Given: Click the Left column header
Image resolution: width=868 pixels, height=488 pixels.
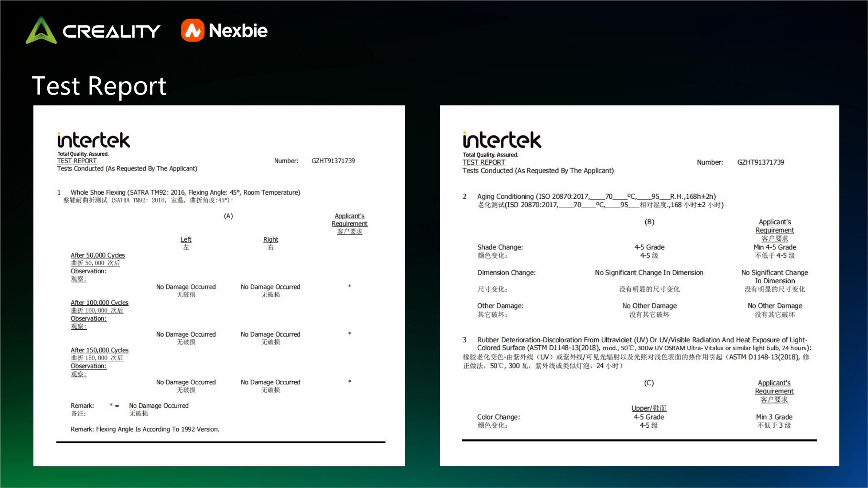Looking at the screenshot, I should coord(186,239).
